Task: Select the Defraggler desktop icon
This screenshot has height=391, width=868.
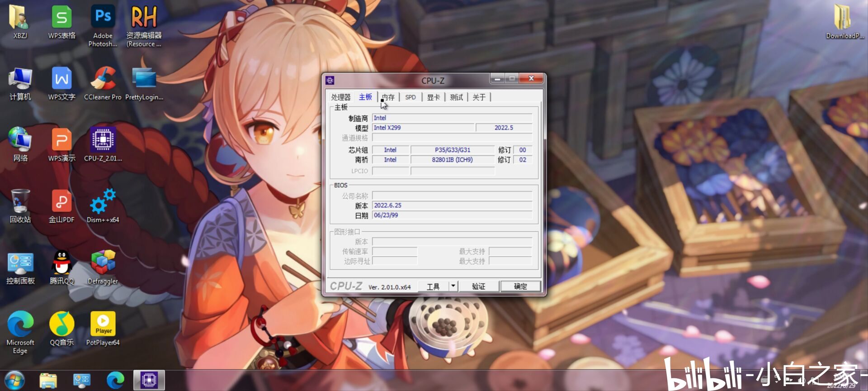Action: coord(103,267)
